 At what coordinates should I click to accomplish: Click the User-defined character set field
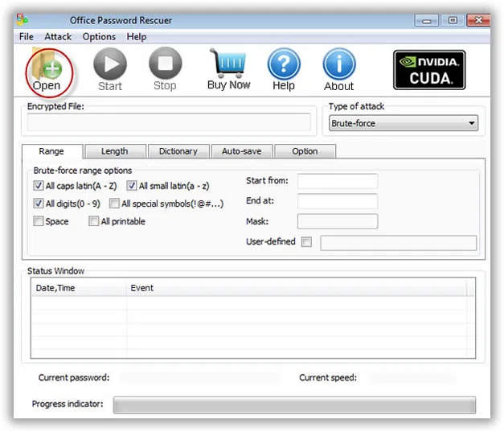coord(398,243)
